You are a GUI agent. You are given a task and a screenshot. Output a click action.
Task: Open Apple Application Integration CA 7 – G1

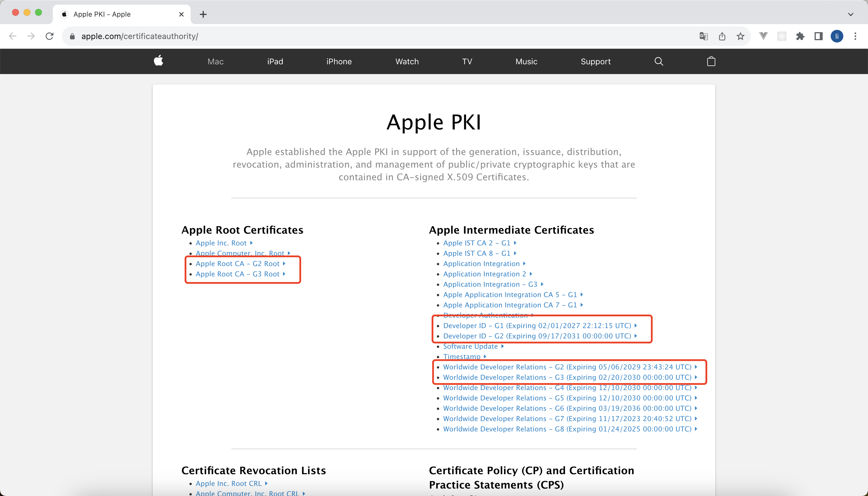pyautogui.click(x=513, y=305)
